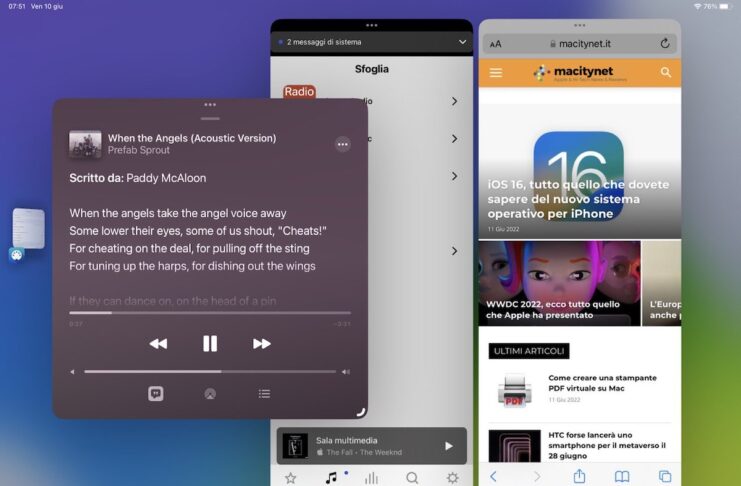Jump to lyric For tuning up the harps
Image resolution: width=741 pixels, height=486 pixels.
(x=192, y=266)
